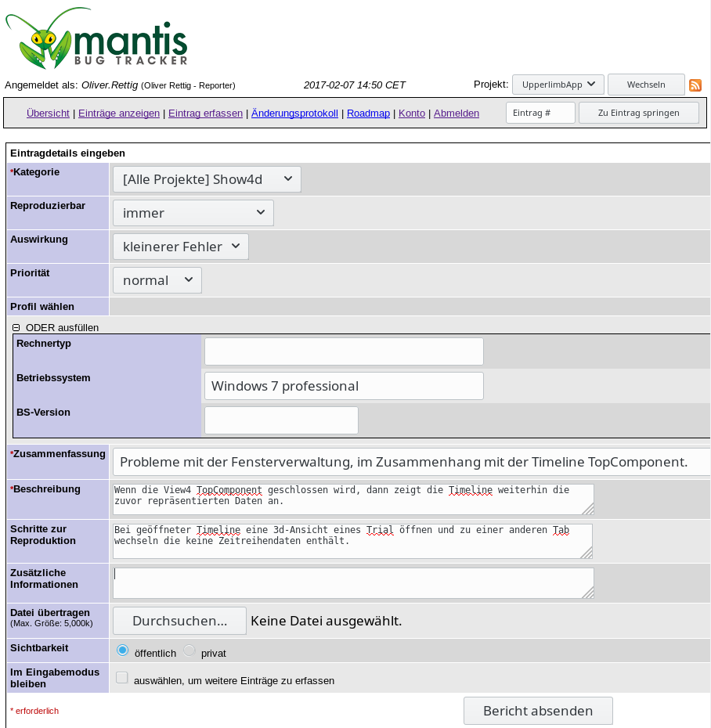Click Durchsuchen to choose a file

click(x=179, y=621)
